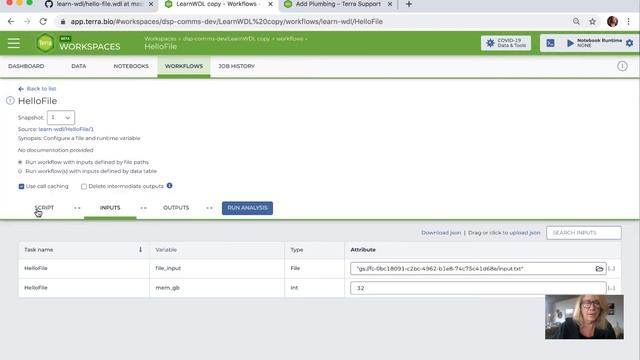Open the WORKFLOWS tab
Viewport: 640px width, 360px height.
[x=184, y=66]
